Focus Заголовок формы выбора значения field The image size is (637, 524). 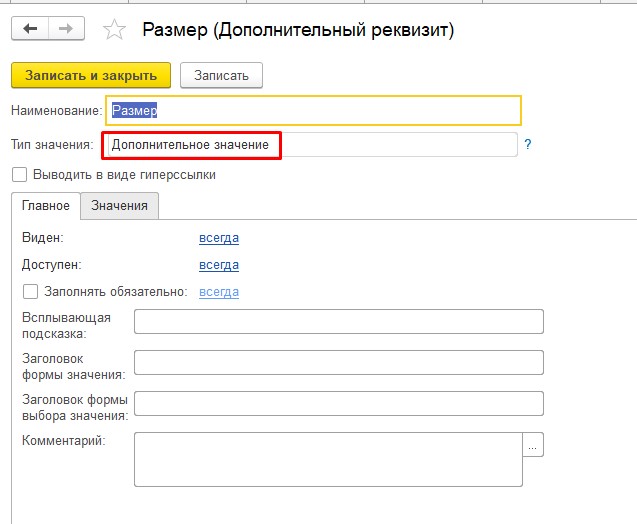pos(339,404)
